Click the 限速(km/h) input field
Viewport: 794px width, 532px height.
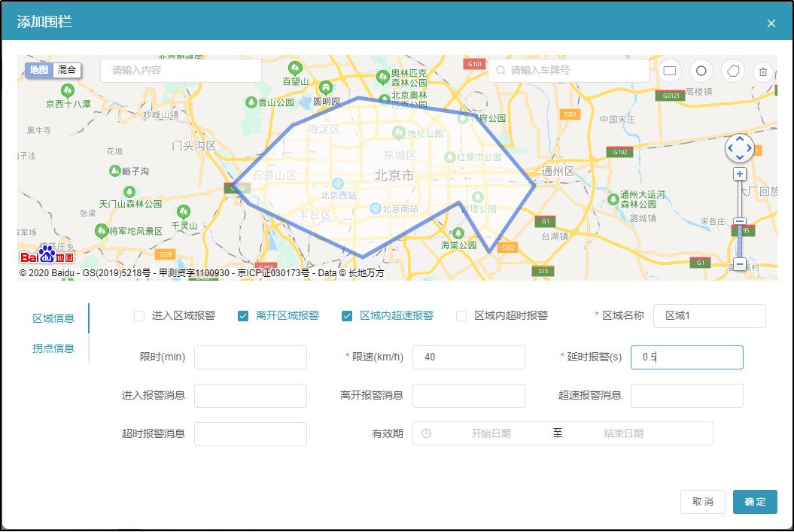[x=468, y=357]
